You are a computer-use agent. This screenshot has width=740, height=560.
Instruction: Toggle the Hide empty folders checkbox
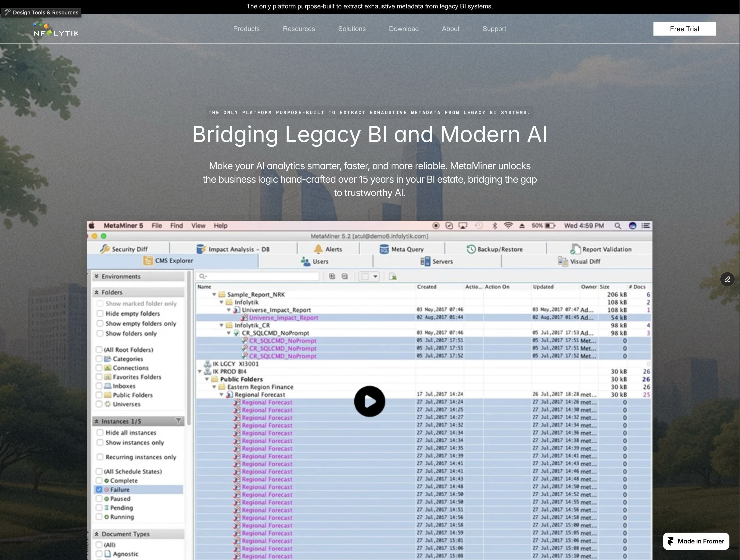click(x=100, y=313)
